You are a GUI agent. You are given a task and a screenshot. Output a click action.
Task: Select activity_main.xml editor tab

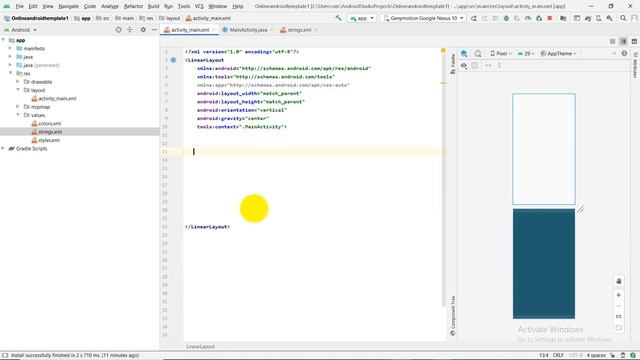(x=190, y=30)
